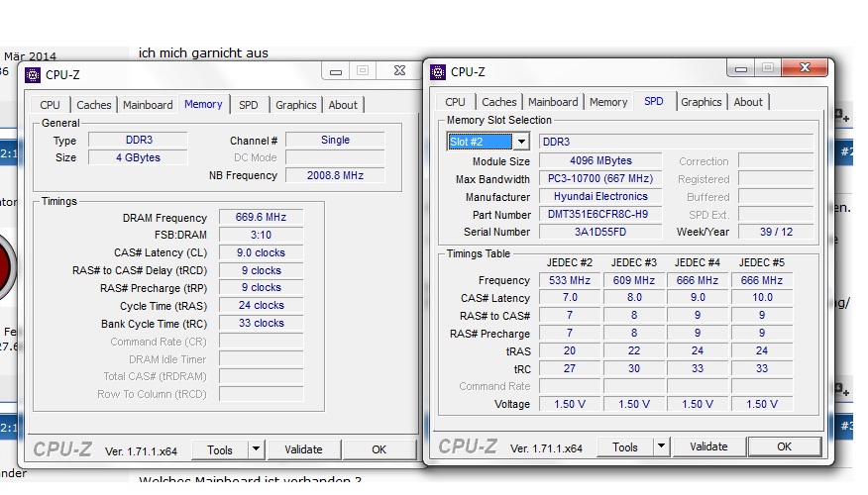Click OK button in right CPU-Z window
The image size is (868, 495).
pos(784,446)
